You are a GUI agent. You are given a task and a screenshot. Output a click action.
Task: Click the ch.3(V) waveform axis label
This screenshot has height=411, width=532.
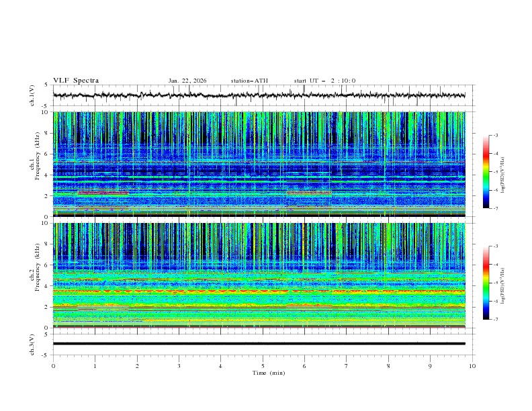pyautogui.click(x=32, y=344)
